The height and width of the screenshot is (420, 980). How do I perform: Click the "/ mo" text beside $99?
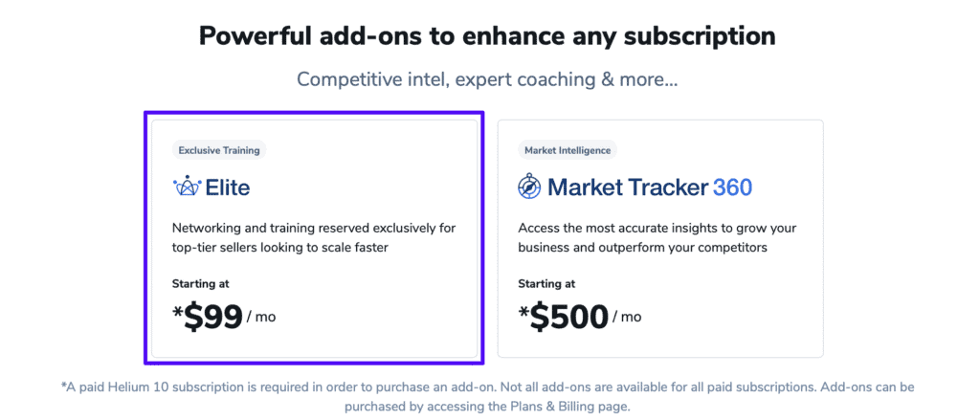261,317
